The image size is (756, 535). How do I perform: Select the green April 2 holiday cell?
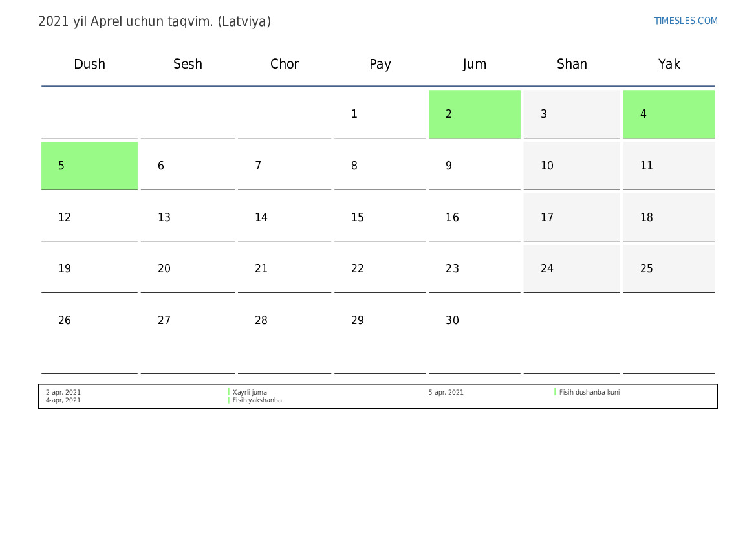(474, 114)
